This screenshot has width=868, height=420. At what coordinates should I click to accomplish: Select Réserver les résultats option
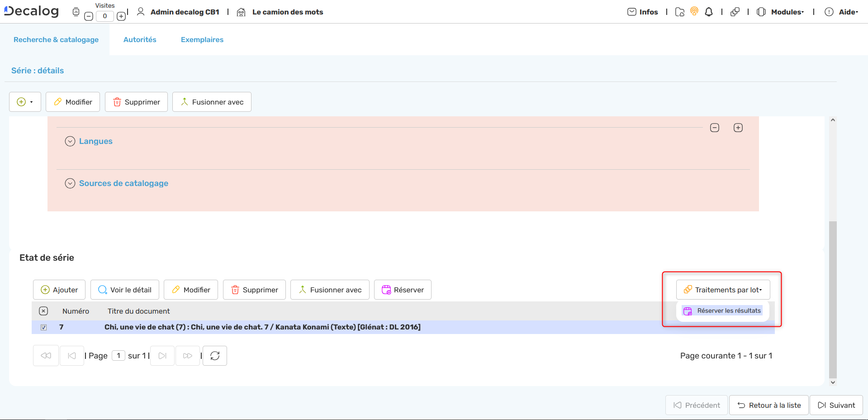[x=723, y=311]
